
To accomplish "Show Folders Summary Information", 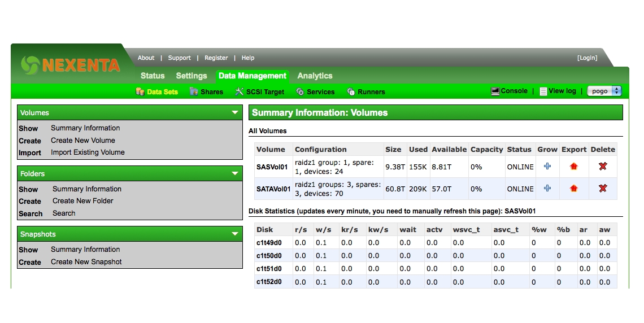I will pos(87,189).
